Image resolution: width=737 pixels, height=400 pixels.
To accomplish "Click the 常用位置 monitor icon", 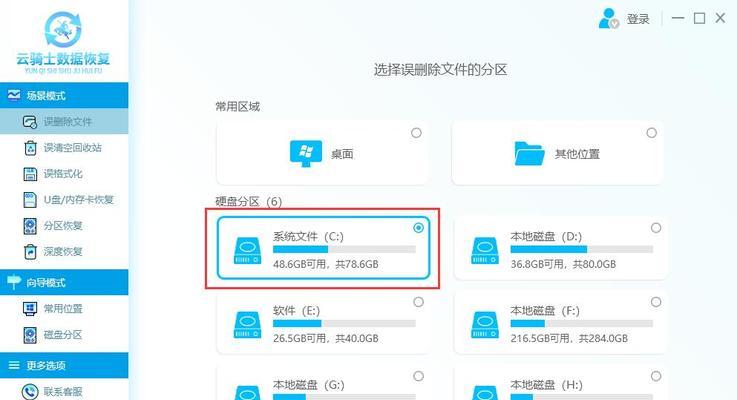I will coord(30,309).
